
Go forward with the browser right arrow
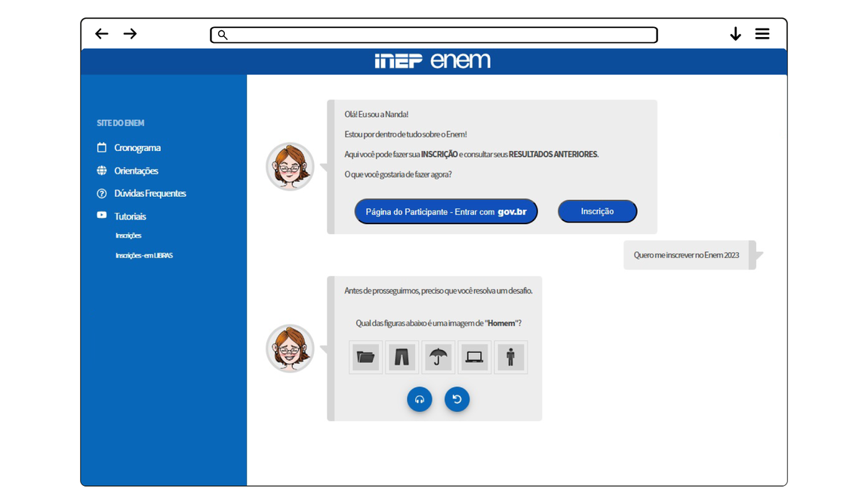point(130,34)
